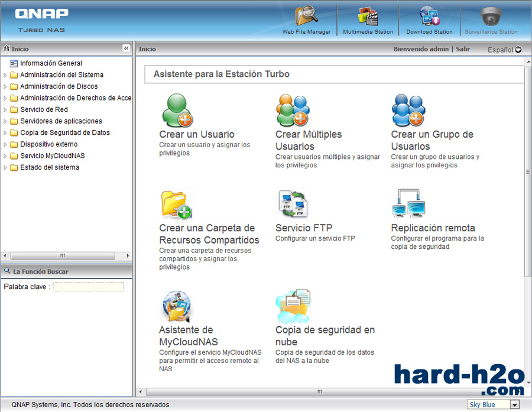Click Crear Múltiples Usuarios title link
Image resolution: width=532 pixels, height=412 pixels.
(309, 140)
